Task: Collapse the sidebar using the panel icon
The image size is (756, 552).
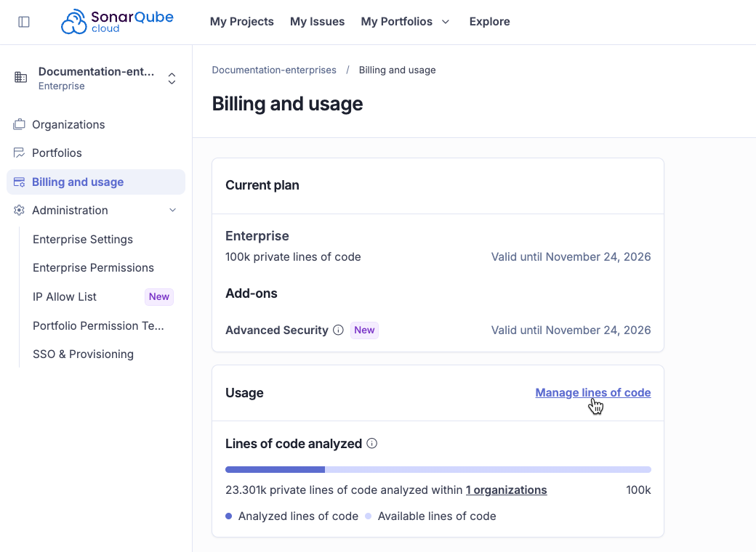Action: pyautogui.click(x=23, y=22)
